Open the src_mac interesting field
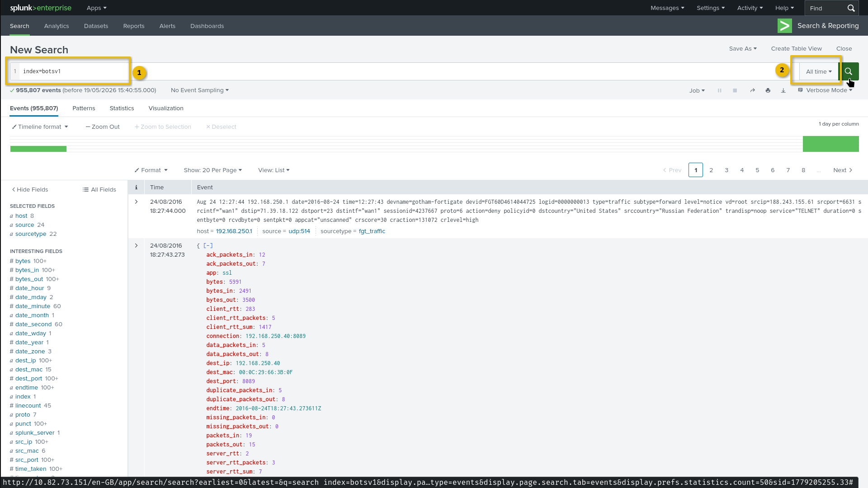 [x=27, y=451]
